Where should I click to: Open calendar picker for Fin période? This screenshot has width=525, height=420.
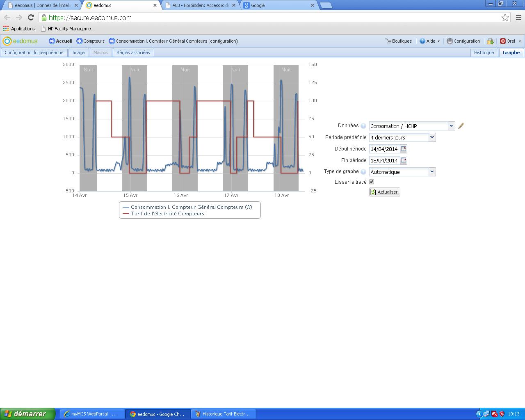(x=404, y=160)
